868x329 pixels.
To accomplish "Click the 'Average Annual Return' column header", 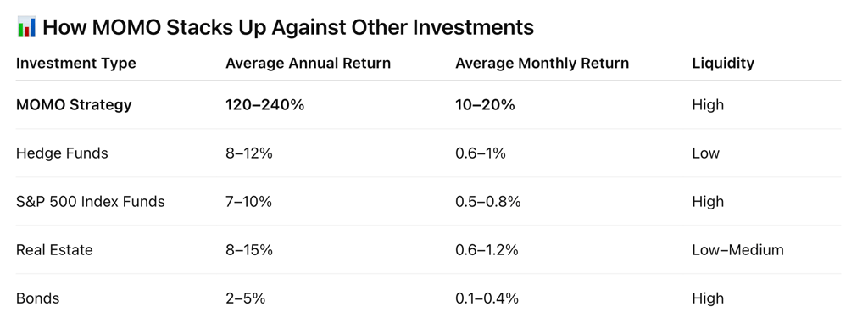I will (308, 63).
